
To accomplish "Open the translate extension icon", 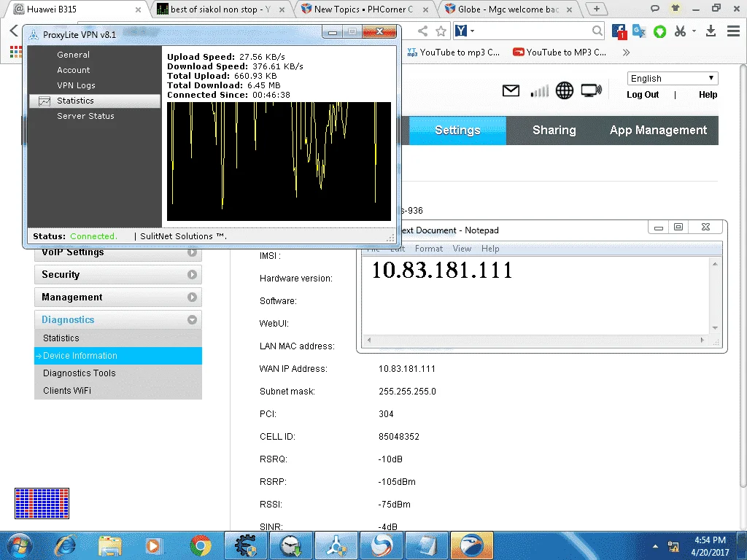I will [x=639, y=31].
